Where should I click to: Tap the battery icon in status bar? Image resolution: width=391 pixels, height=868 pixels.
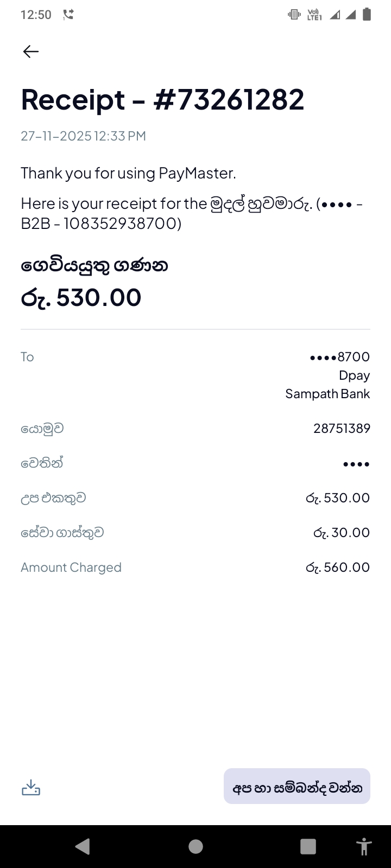(x=367, y=15)
